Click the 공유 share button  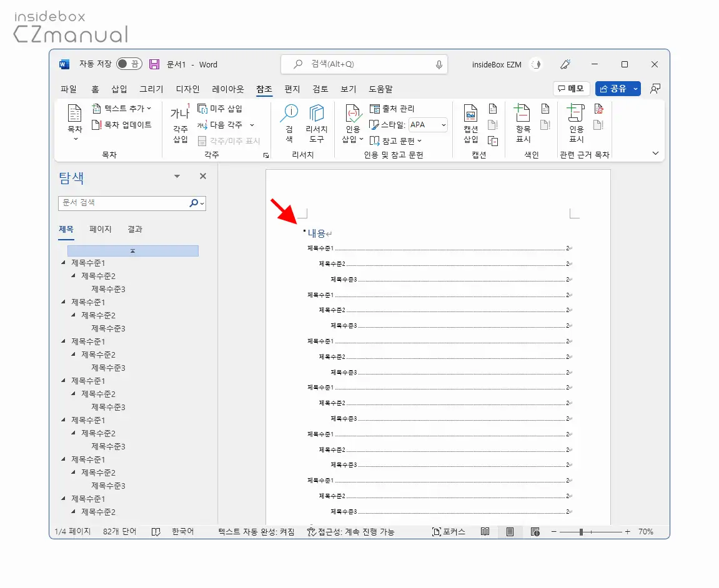613,89
